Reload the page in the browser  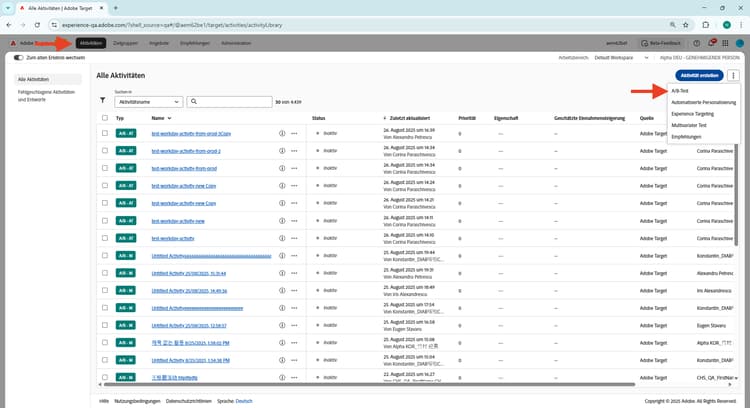(37, 25)
